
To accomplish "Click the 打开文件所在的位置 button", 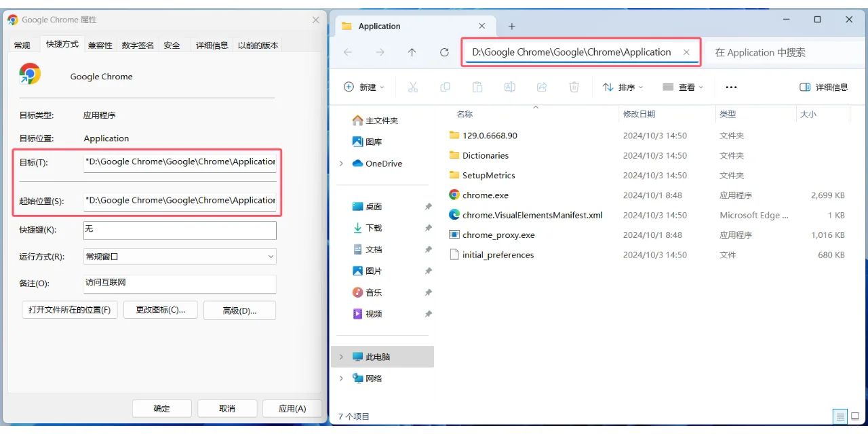I will click(x=70, y=310).
